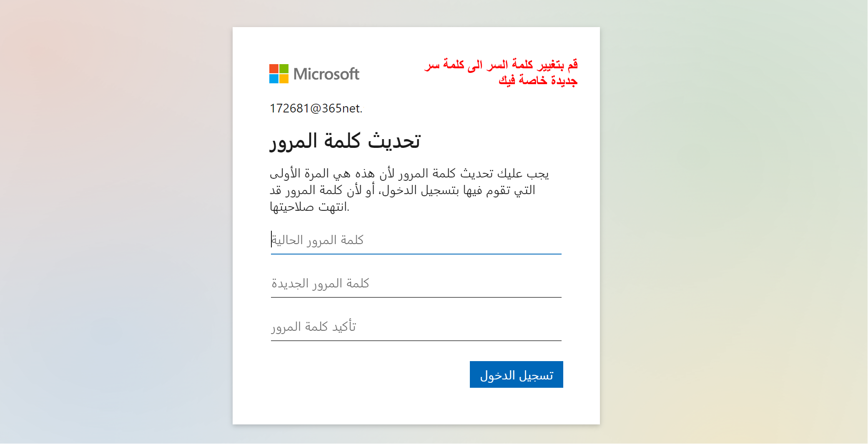
Task: Click the red line جديدة خاصة فيك
Action: (x=538, y=80)
